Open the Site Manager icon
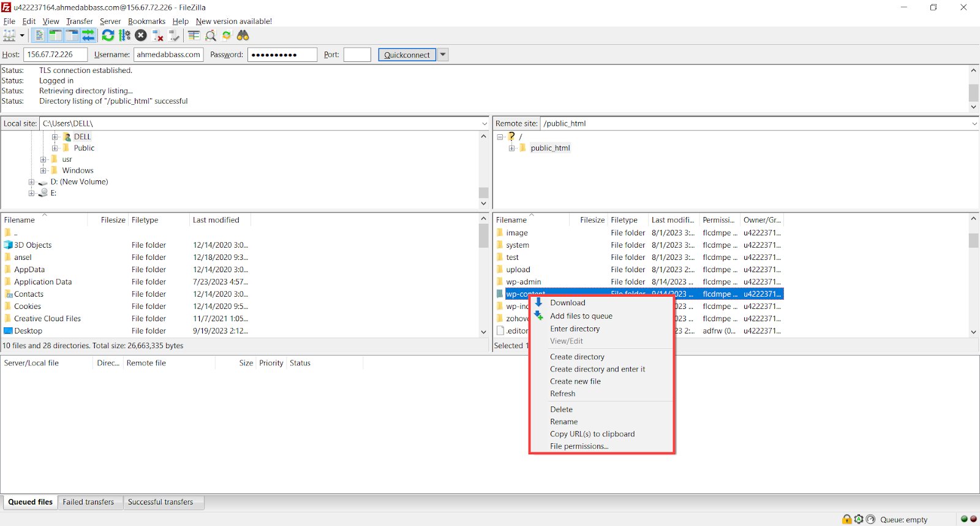 coord(9,36)
